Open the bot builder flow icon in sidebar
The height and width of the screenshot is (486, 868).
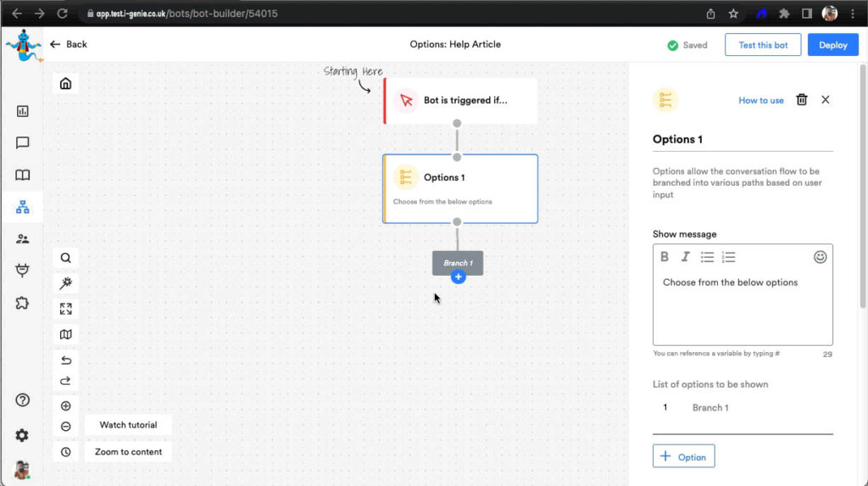click(22, 206)
